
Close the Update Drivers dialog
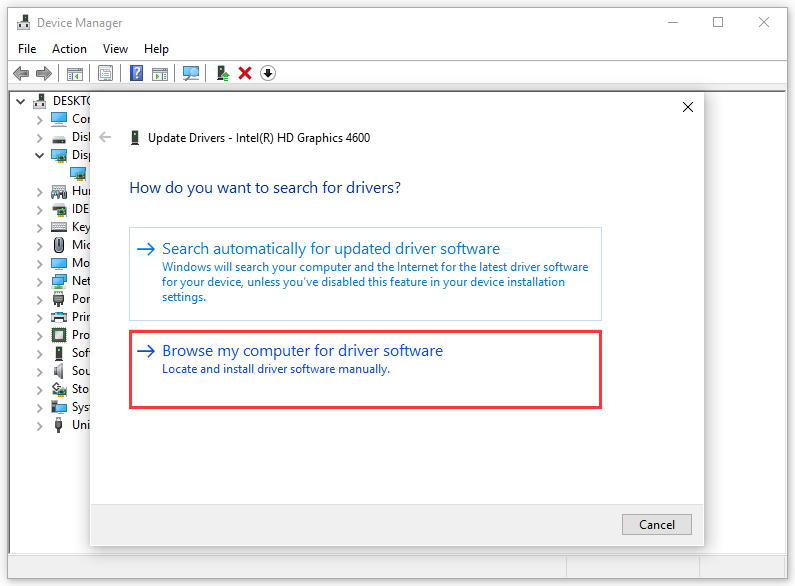point(688,107)
